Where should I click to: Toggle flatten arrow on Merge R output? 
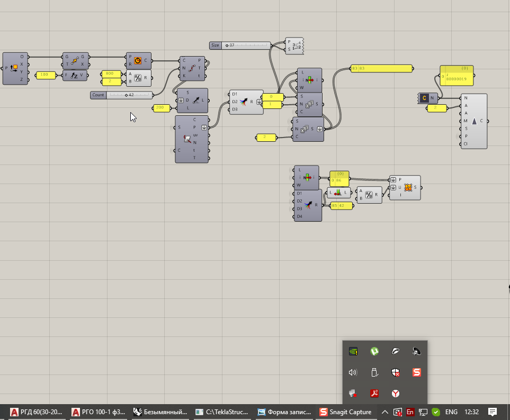tap(259, 102)
